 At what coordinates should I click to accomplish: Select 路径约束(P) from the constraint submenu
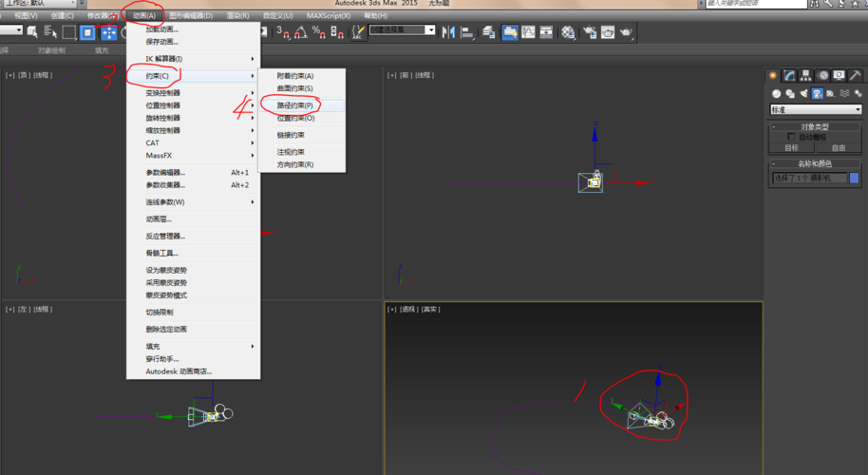302,105
